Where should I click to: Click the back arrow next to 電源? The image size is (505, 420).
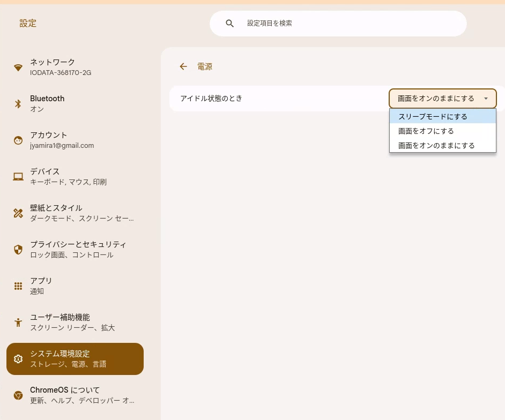click(x=183, y=66)
